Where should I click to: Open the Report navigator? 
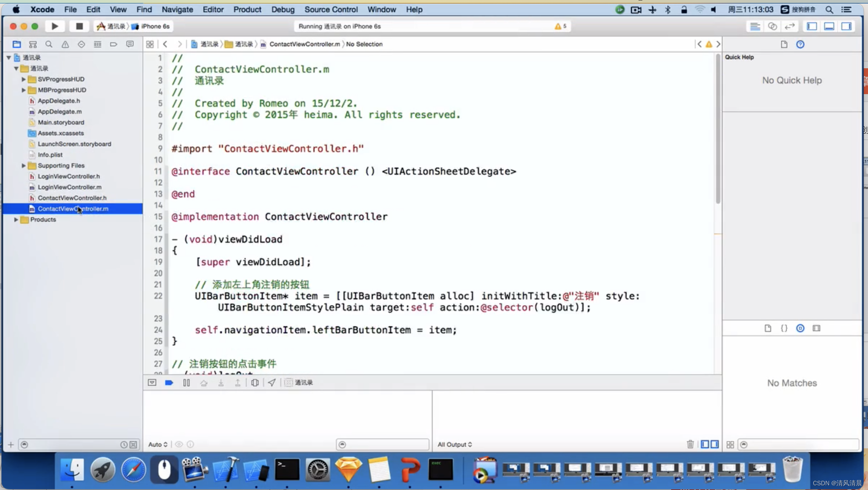130,44
